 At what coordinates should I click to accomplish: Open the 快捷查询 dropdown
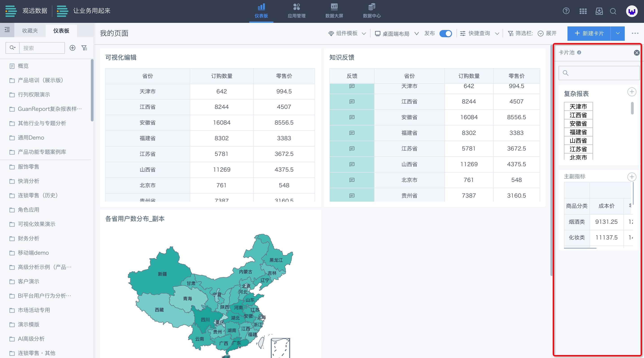click(480, 33)
